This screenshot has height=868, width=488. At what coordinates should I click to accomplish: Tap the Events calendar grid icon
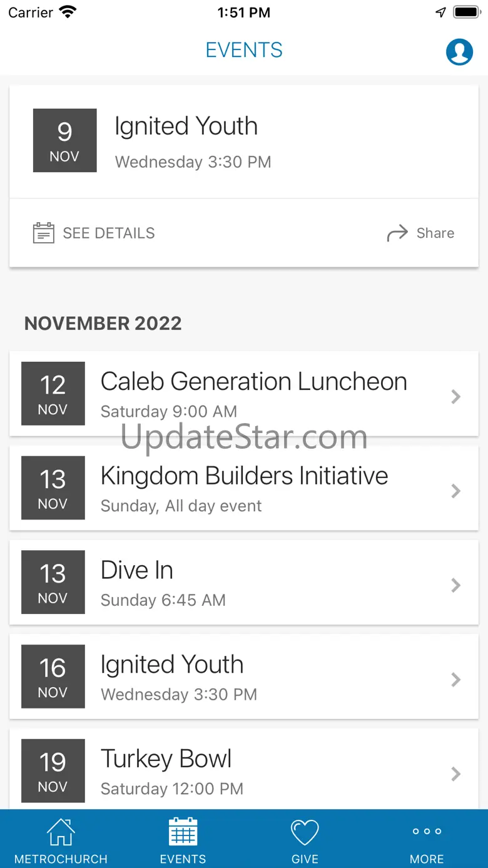(183, 832)
